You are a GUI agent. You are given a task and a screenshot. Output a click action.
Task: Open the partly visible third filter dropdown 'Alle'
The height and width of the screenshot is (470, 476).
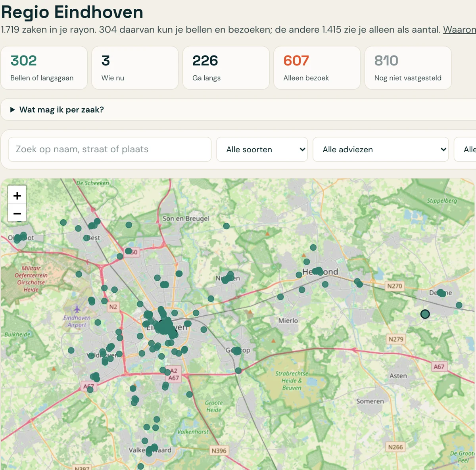(465, 150)
